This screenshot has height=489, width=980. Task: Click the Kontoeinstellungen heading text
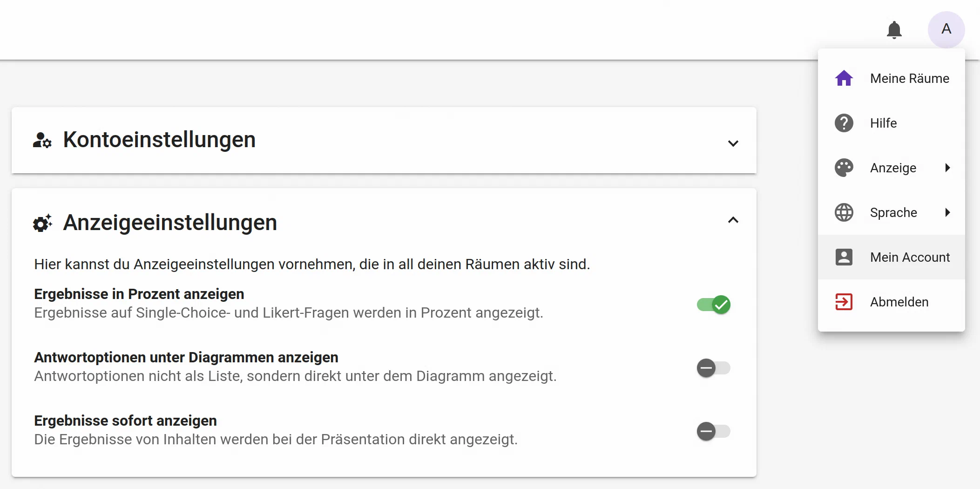pos(159,140)
